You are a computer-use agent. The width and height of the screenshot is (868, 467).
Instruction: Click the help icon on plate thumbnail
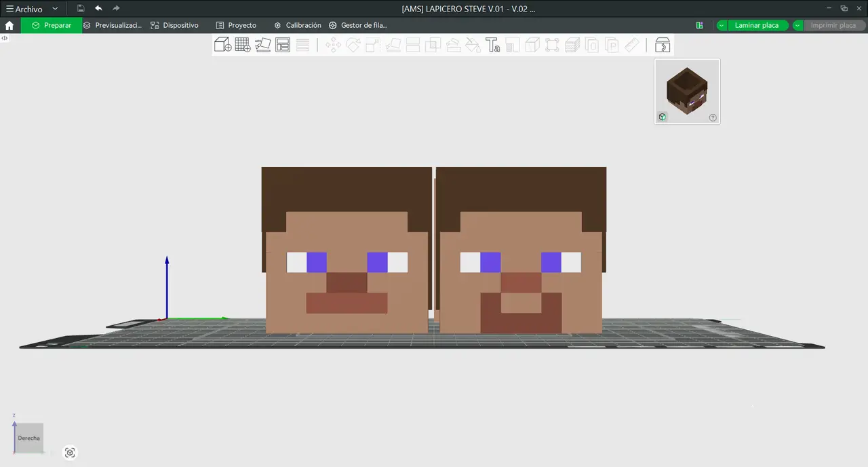(x=713, y=117)
